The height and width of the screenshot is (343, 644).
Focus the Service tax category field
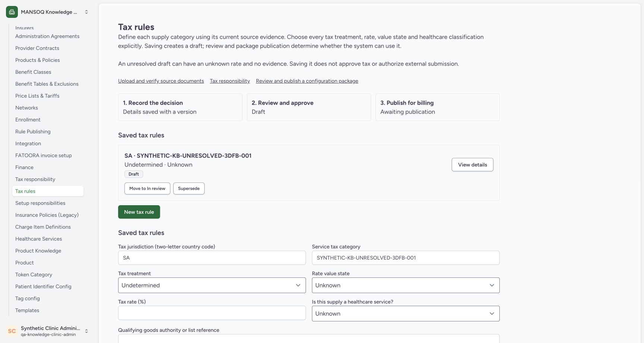tap(405, 258)
